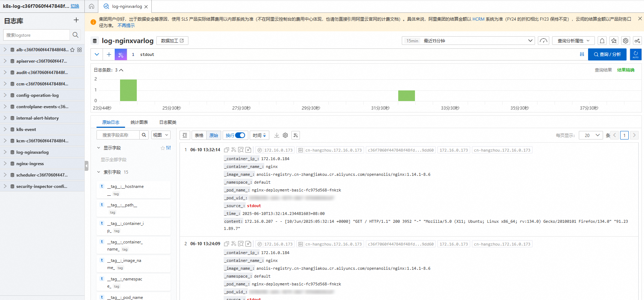This screenshot has width=644, height=300.
Task: Save the search with the star icon
Action: pyautogui.click(x=614, y=41)
